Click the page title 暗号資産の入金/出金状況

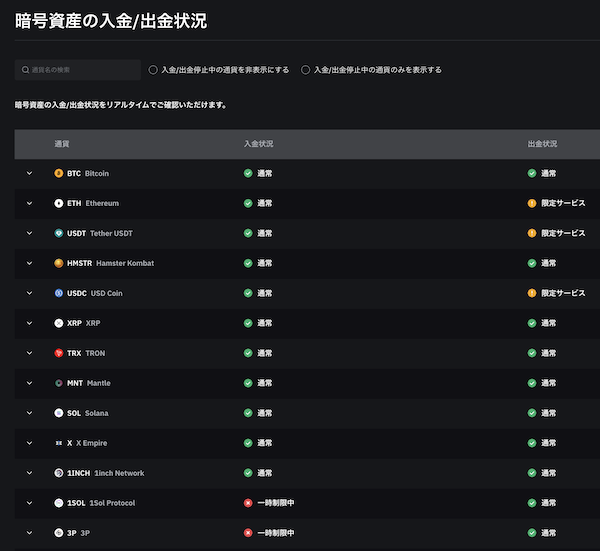pos(111,21)
